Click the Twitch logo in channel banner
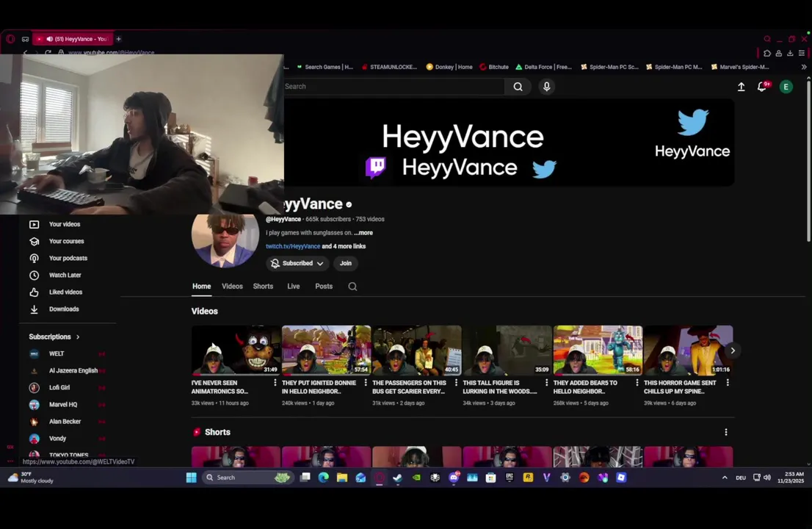Image resolution: width=812 pixels, height=529 pixels. click(x=376, y=168)
